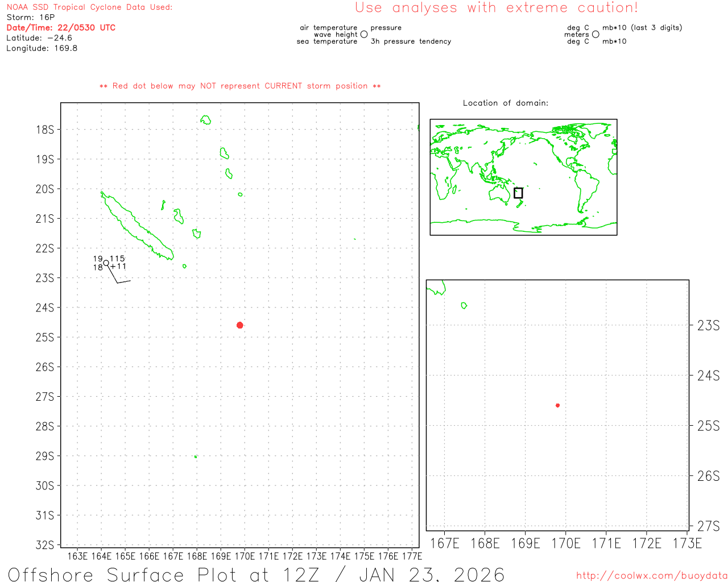Open the coolwx.com buoydata link
Image resolution: width=728 pixels, height=582 pixels.
(652, 576)
